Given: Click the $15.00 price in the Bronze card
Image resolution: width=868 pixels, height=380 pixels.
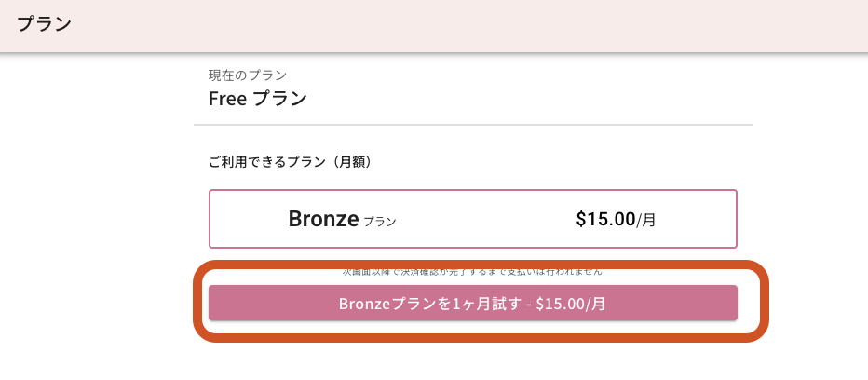Looking at the screenshot, I should tap(605, 220).
